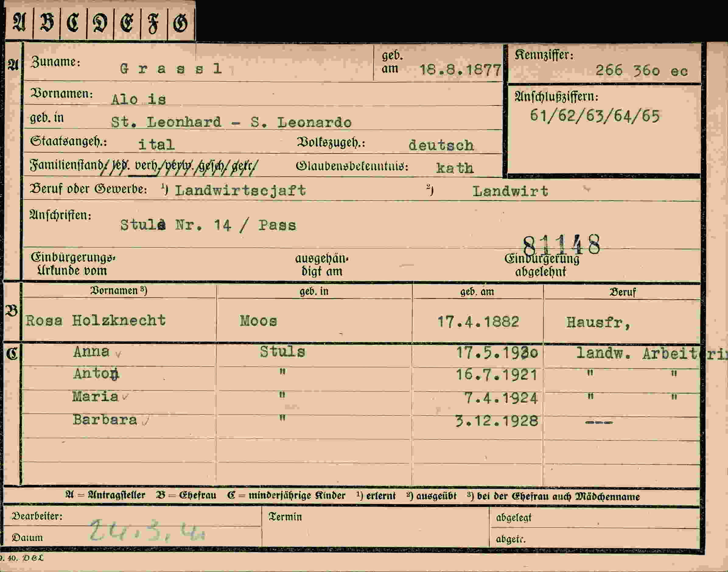
Task: Click Maria's birth date 7.4.1924
Action: [501, 398]
